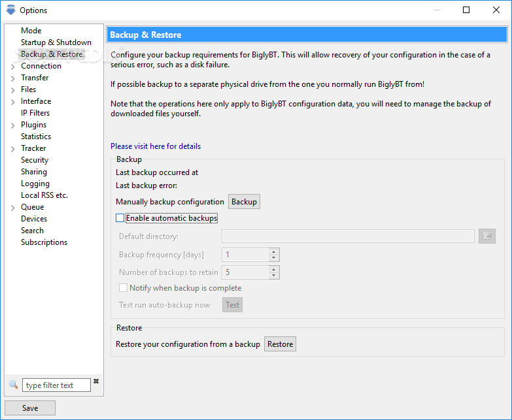512x420 pixels.
Task: Open the Files options page
Action: [x=28, y=89]
